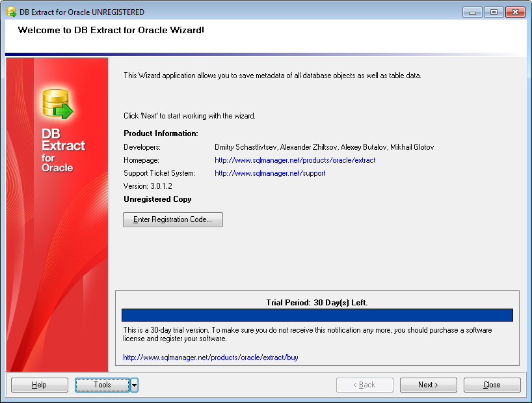
Task: Click the trial period progress bar
Action: coord(317,315)
